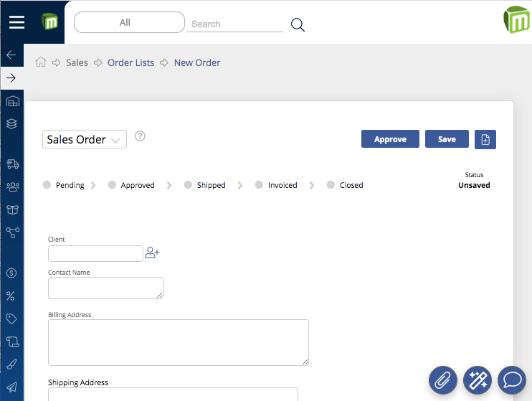Navigate to Sales breadcrumb
This screenshot has height=401, width=532.
pos(77,62)
